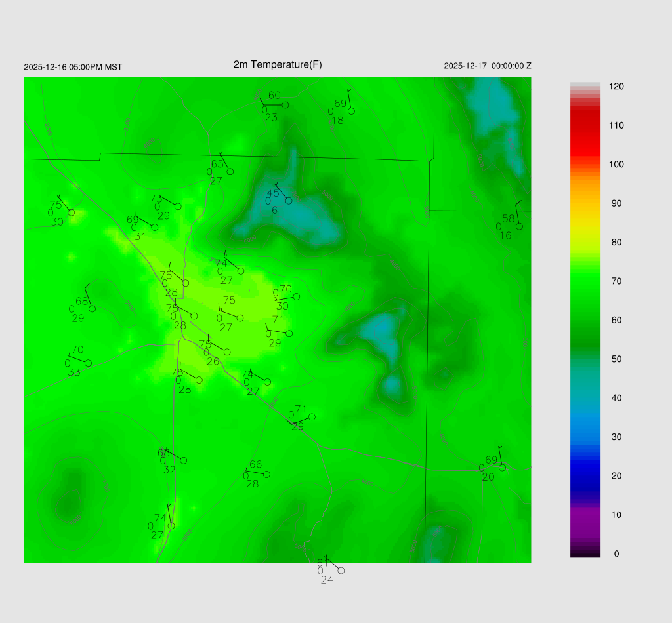The height and width of the screenshot is (623, 672).
Task: Click the station plot showing 75 and 30
Action: (x=71, y=212)
